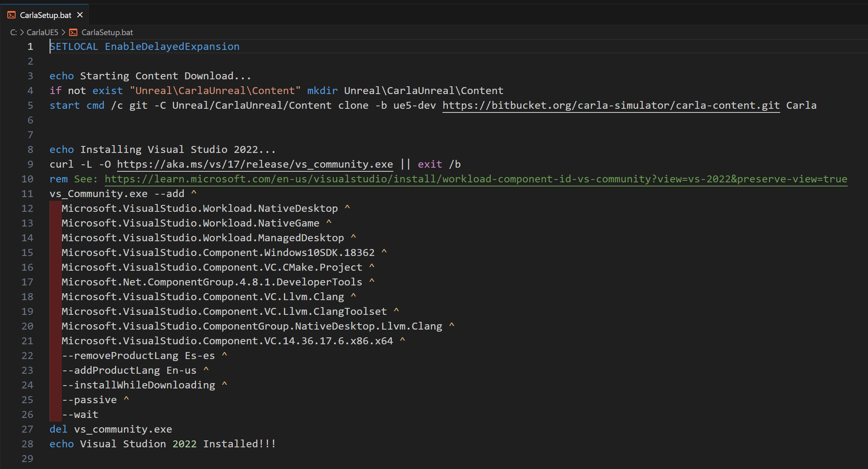Click the batch file icon in CarlaSetup.bat tab
The height and width of the screenshot is (469, 868).
[11, 15]
